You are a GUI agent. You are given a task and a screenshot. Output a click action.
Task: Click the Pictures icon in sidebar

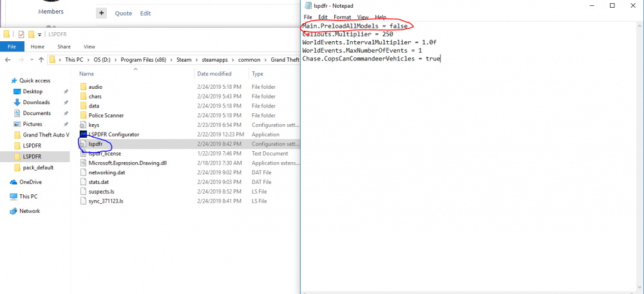pyautogui.click(x=17, y=124)
